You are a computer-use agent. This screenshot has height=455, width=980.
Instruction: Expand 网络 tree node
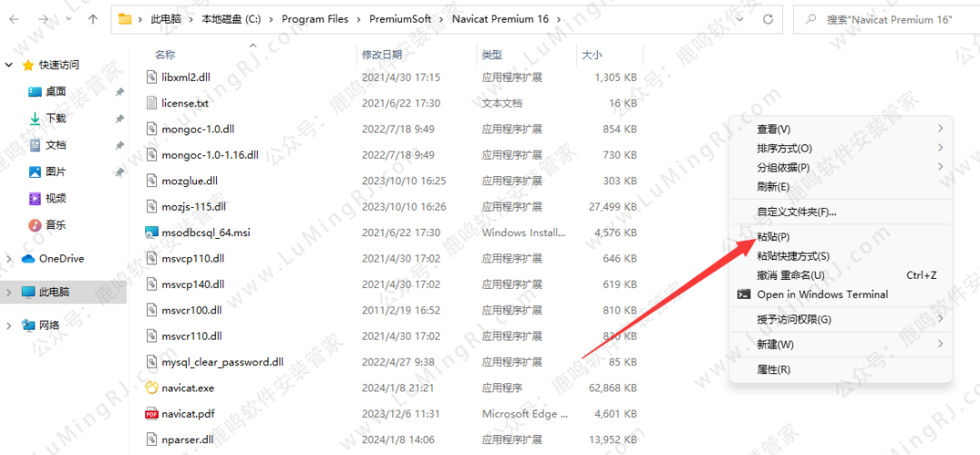[x=9, y=325]
